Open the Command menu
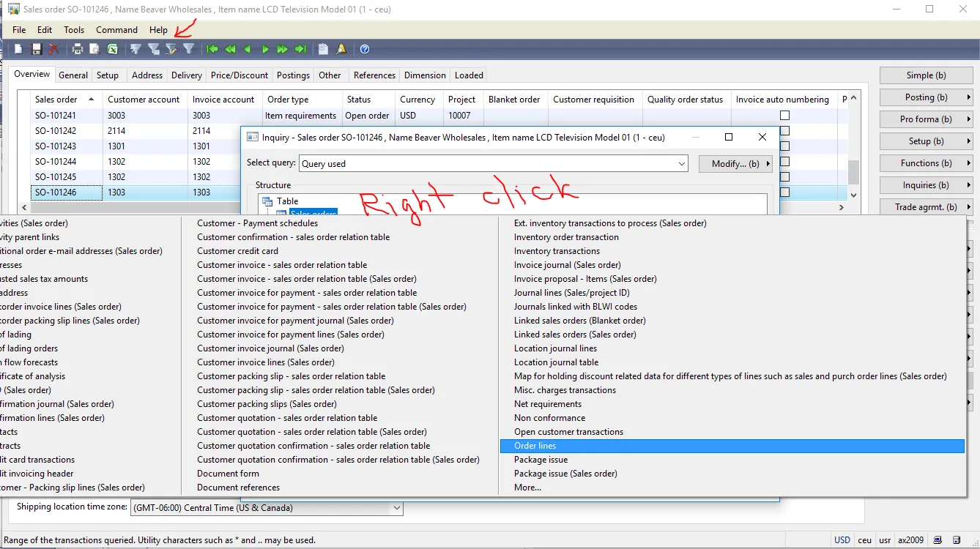The width and height of the screenshot is (980, 549). (116, 30)
